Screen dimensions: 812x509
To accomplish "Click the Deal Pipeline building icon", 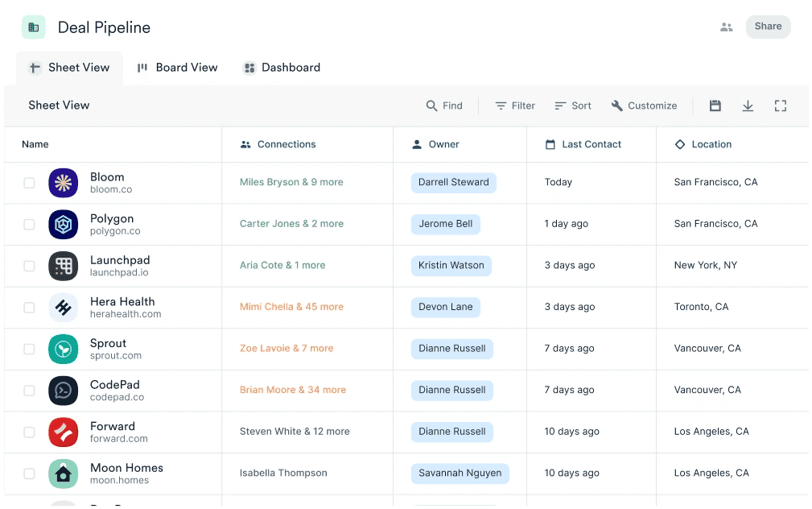I will coord(34,27).
